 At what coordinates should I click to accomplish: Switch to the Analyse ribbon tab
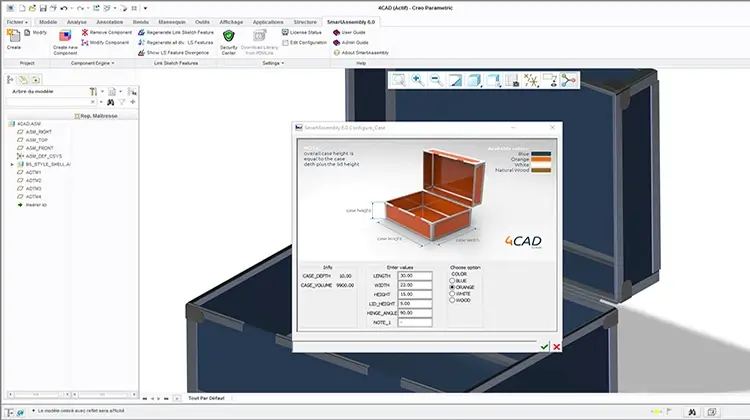pos(77,21)
